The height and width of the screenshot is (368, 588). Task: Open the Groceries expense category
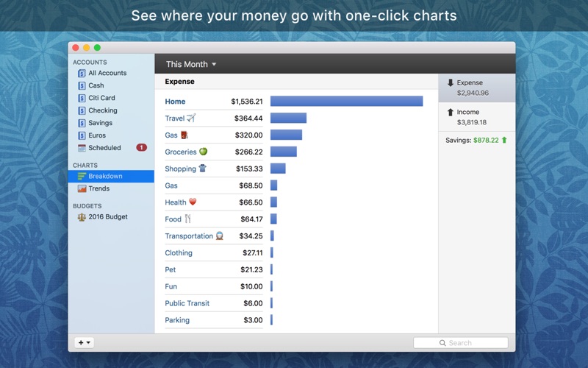point(181,152)
